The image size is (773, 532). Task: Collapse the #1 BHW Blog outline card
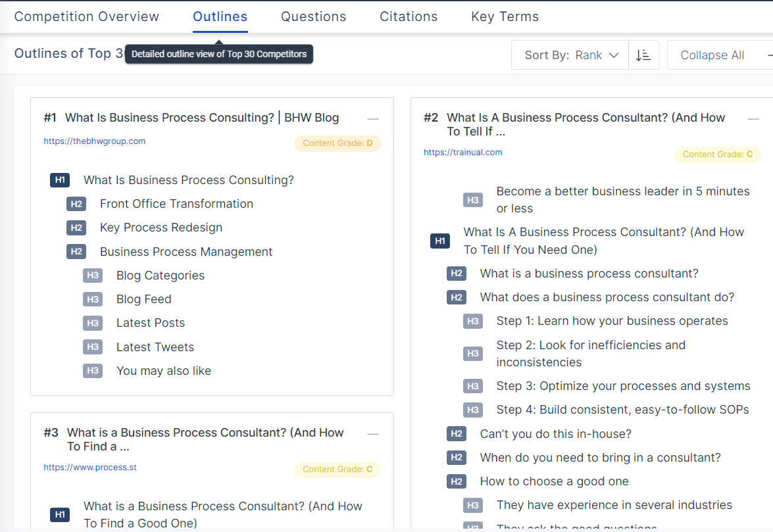373,119
